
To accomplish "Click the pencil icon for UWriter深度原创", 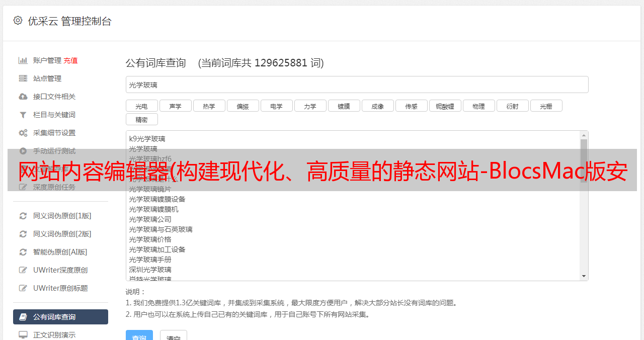I will (x=23, y=270).
